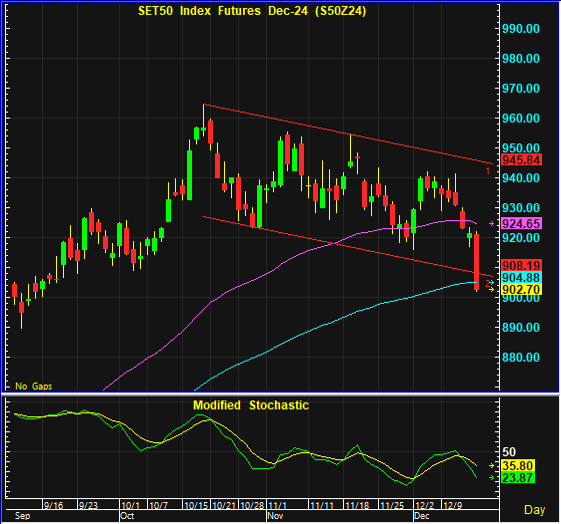Image resolution: width=561 pixels, height=524 pixels.
Task: Click the No Gaps label
Action: coord(34,386)
